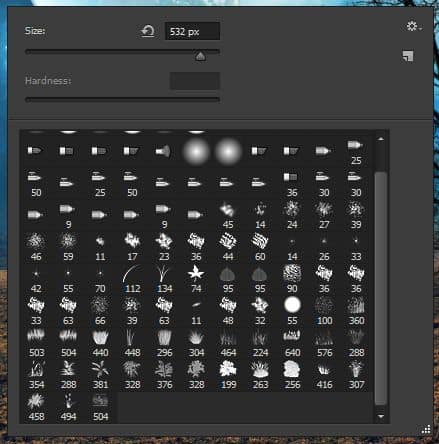
Task: Select the spatter brush labeled 27
Action: pos(324,215)
